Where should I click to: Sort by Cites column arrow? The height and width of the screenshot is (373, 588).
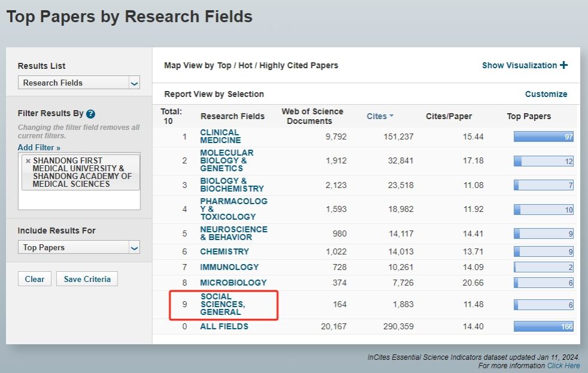tap(392, 116)
